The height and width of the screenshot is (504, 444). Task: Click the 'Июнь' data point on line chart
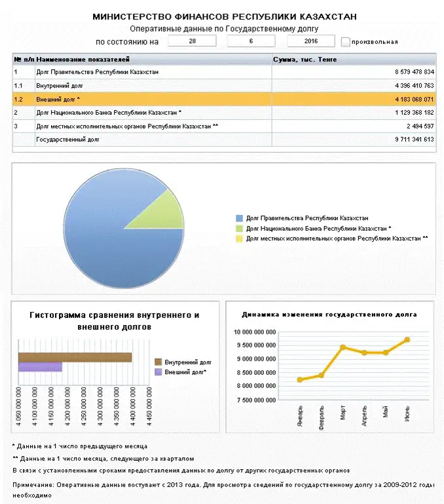(407, 339)
